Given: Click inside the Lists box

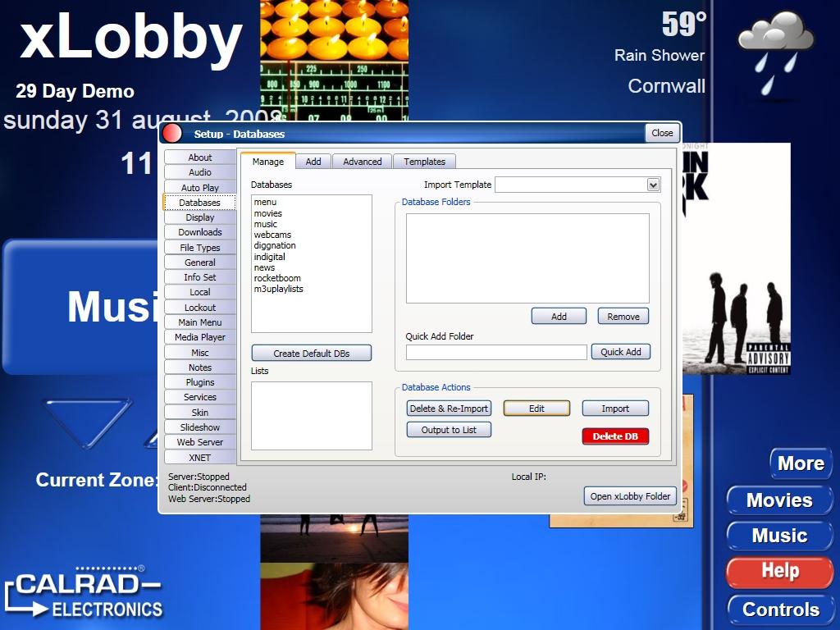Looking at the screenshot, I should point(311,416).
